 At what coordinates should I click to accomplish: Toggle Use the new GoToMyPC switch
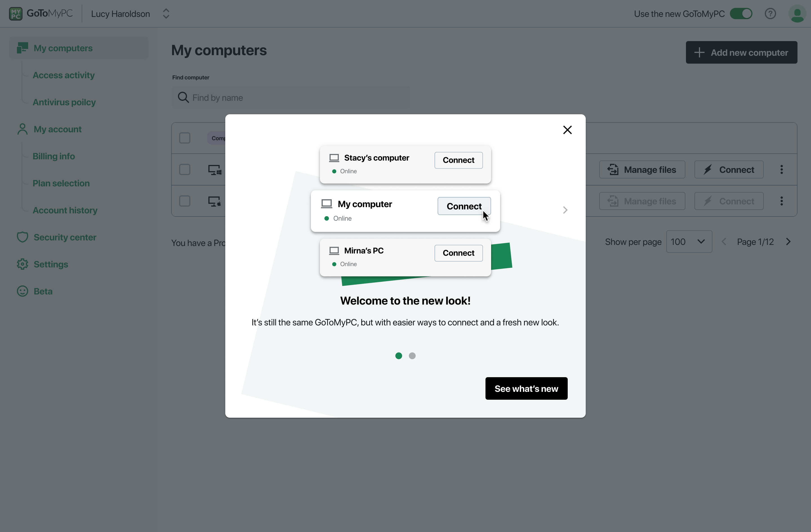point(741,14)
